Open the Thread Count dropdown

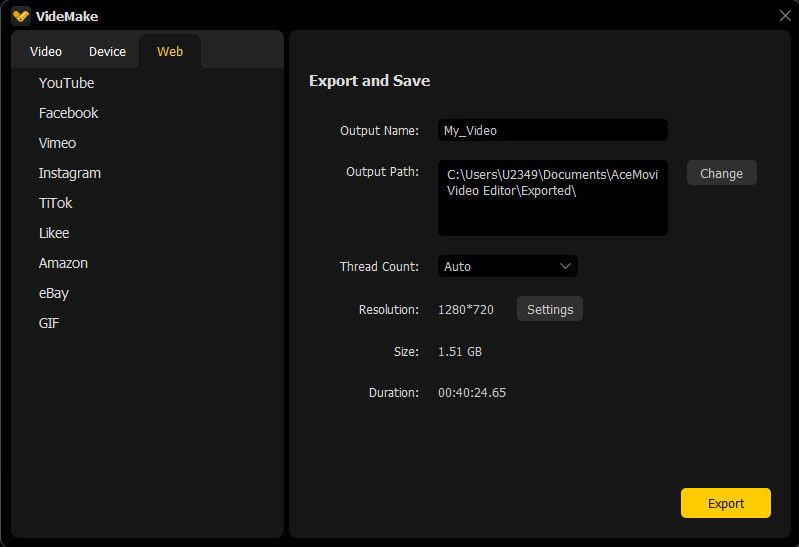click(x=508, y=266)
